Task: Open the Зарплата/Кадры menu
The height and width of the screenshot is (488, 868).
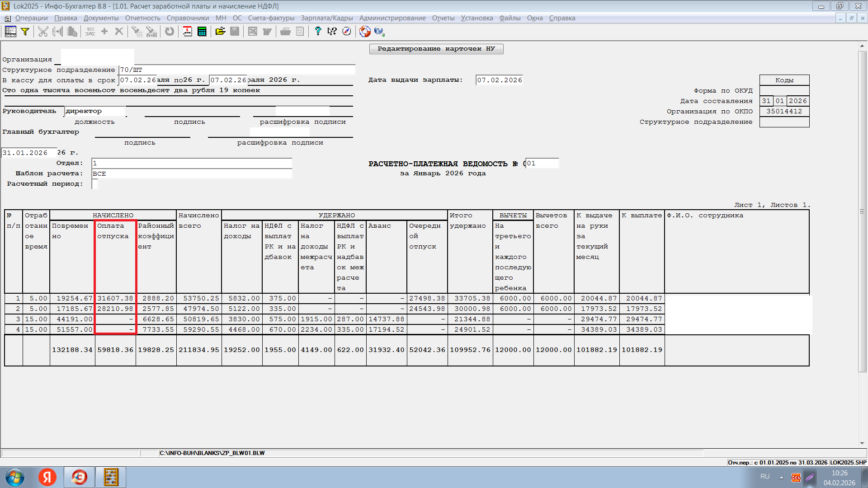Action: (x=326, y=18)
